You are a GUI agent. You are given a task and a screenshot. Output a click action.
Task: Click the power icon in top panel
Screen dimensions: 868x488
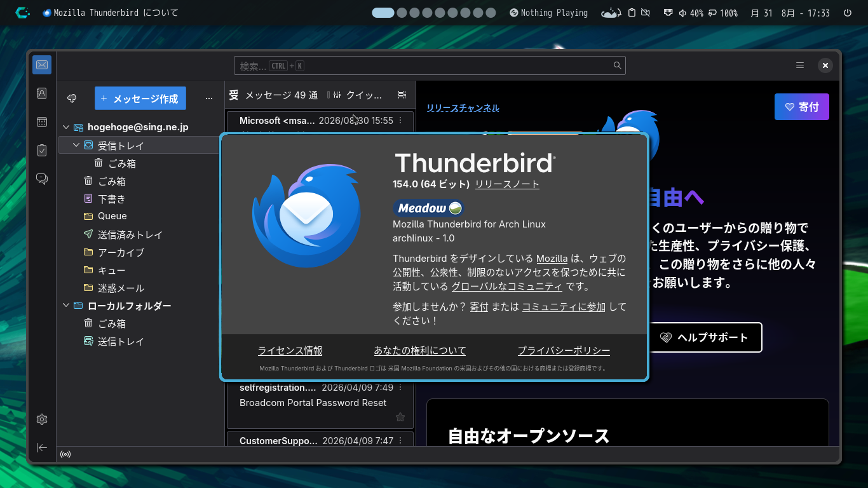click(x=847, y=13)
